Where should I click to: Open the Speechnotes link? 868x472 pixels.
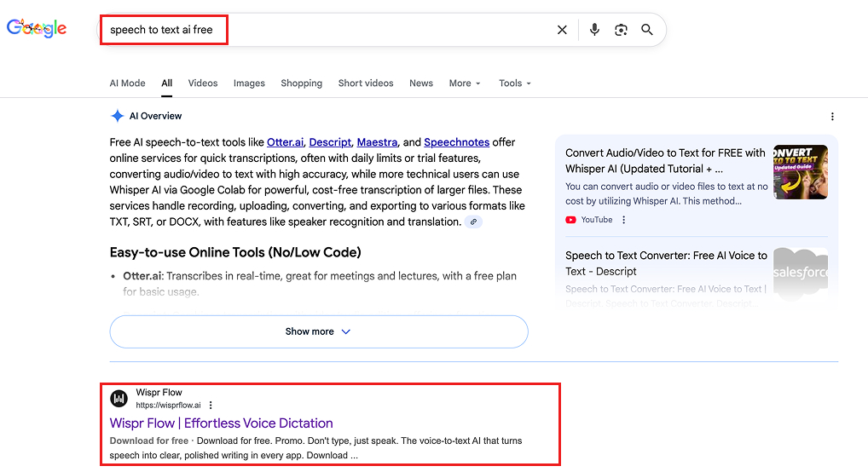click(457, 142)
